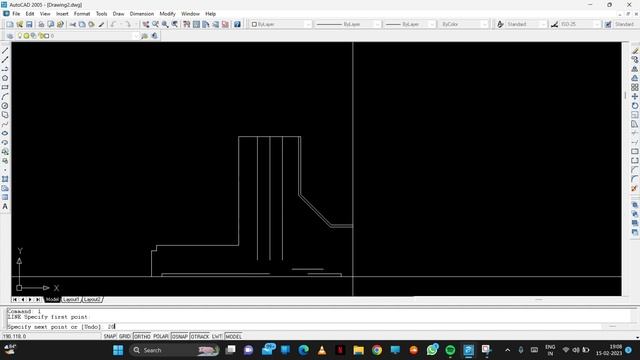Select the Erase tool in Modify toolbar
This screenshot has height=360, width=640.
[635, 51]
